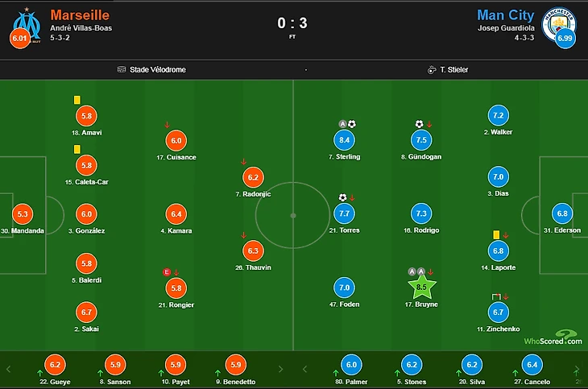Show next Marseille substitutes with right chevron

coord(280,369)
